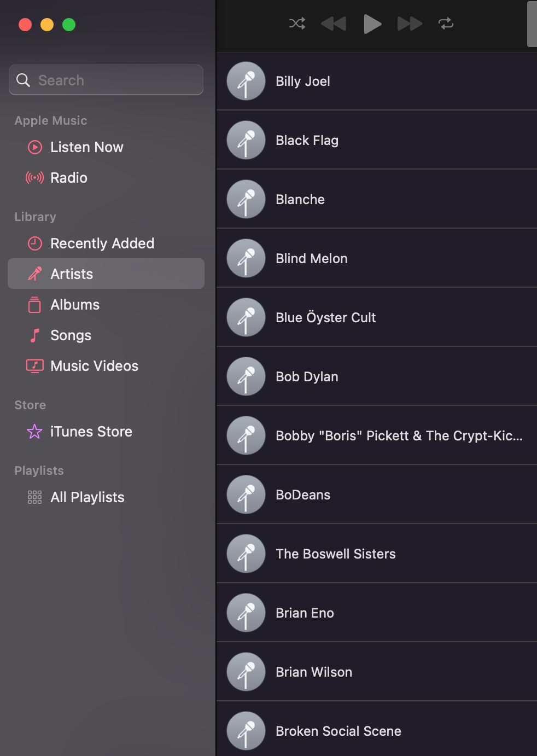
Task: Select Blue Öyster Cult from the artist list
Action: point(326,317)
